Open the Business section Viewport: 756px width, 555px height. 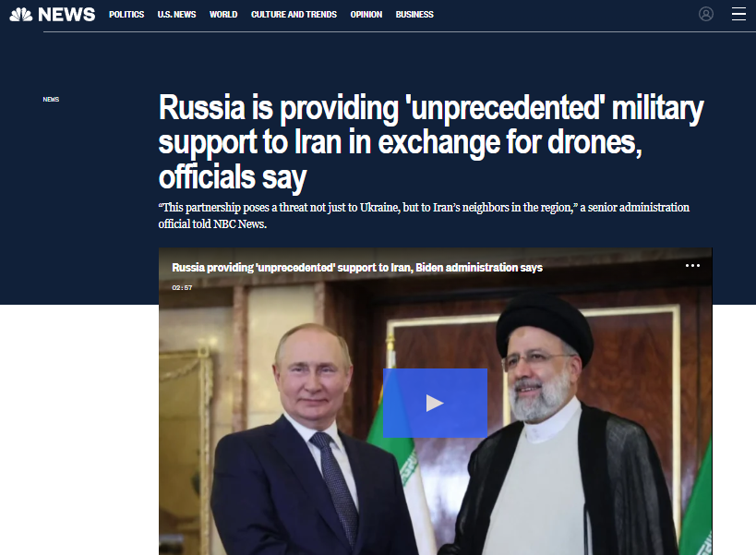[x=414, y=15]
